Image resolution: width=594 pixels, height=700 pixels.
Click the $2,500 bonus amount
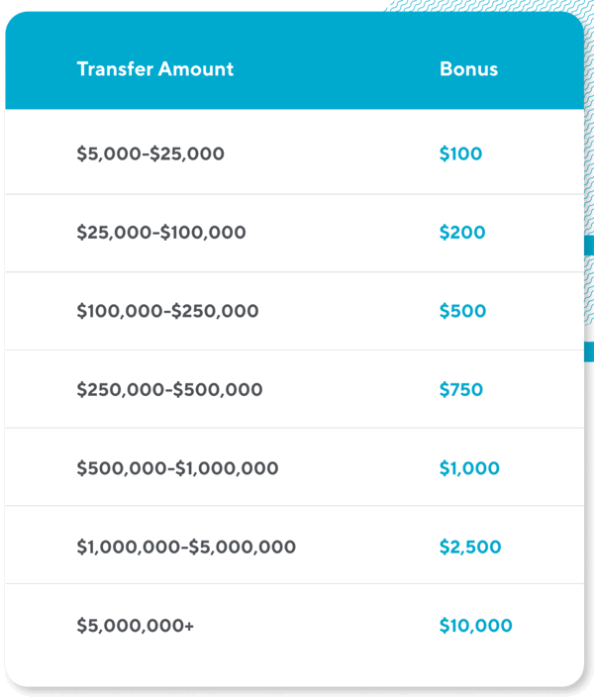[x=470, y=547]
